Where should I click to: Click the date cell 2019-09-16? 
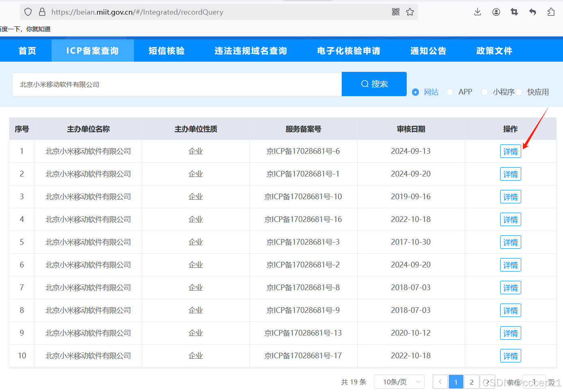pyautogui.click(x=411, y=196)
